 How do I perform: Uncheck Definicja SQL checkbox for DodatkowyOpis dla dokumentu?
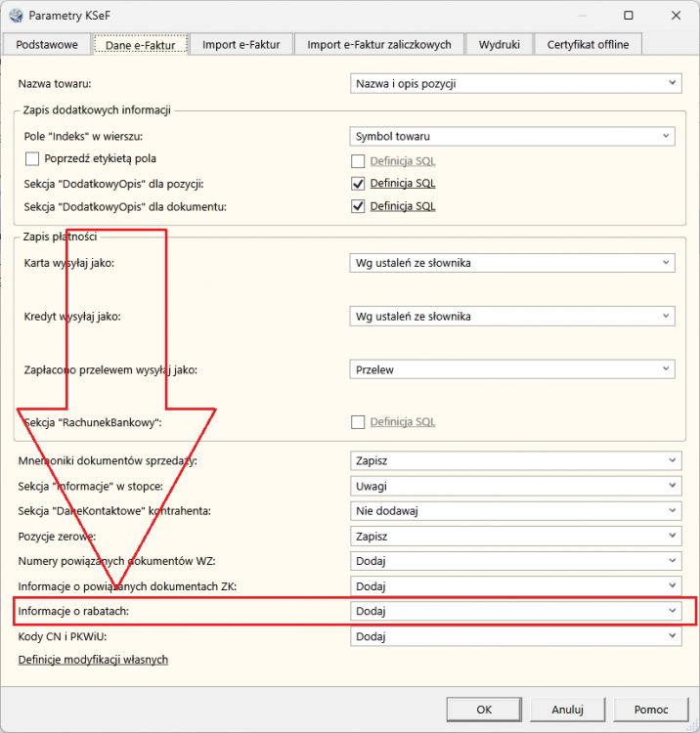pyautogui.click(x=358, y=206)
